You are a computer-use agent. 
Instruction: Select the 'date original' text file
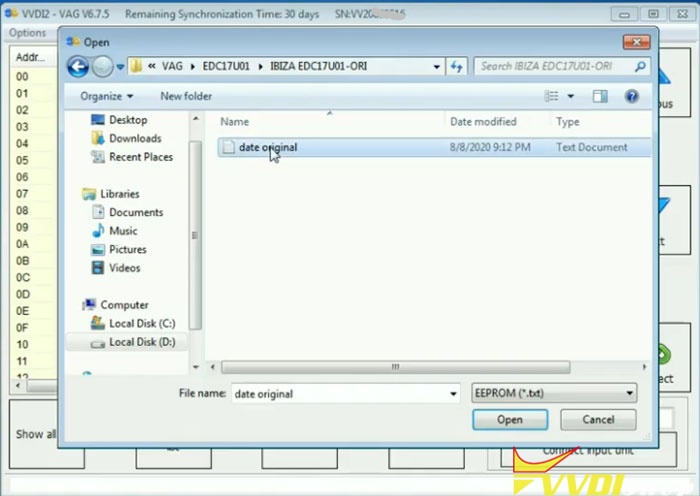433,147
